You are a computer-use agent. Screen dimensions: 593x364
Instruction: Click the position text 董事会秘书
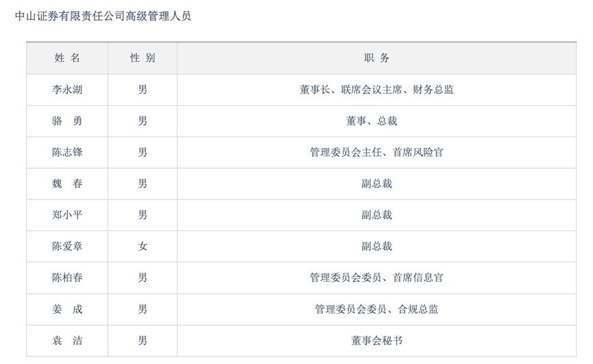tap(376, 341)
